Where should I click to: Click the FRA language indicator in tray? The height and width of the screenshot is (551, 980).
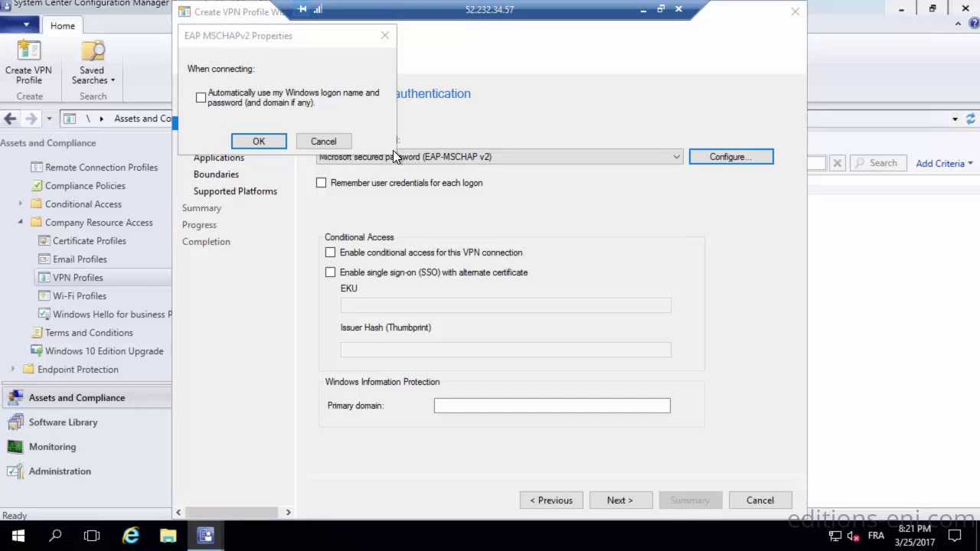(876, 536)
